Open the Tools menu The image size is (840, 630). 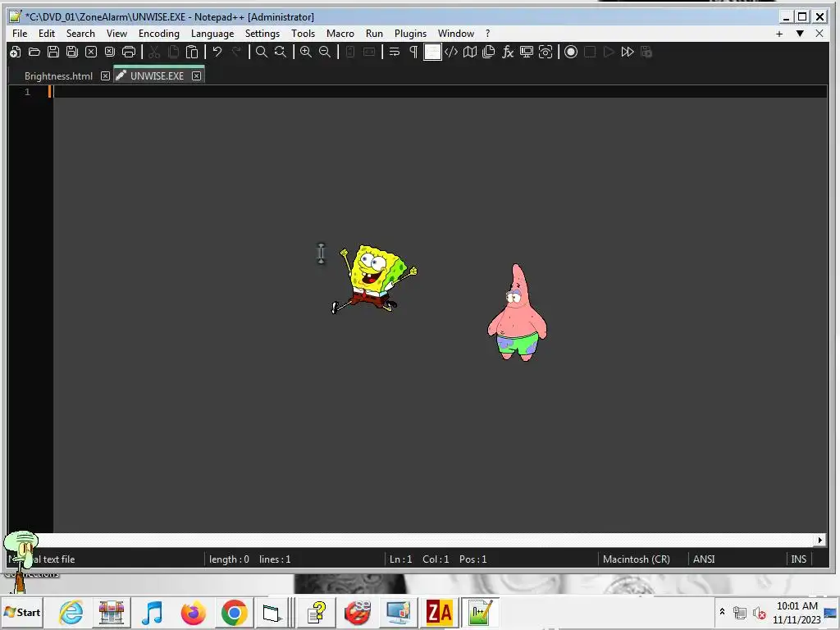(x=303, y=33)
